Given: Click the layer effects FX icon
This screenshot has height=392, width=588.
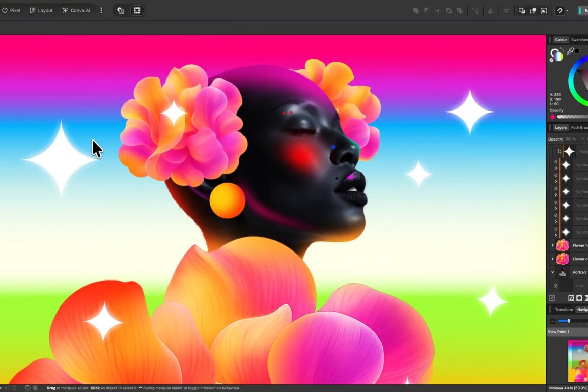Looking at the screenshot, I should (x=571, y=298).
